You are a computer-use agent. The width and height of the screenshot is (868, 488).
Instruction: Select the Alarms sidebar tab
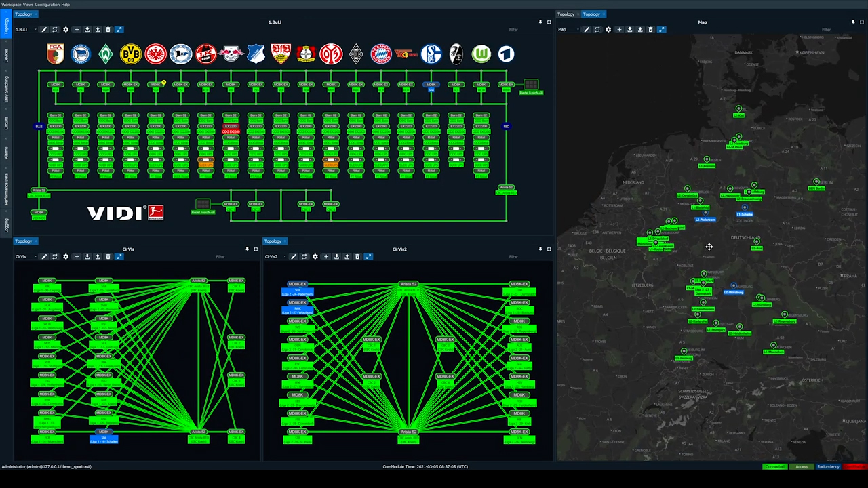click(x=7, y=152)
